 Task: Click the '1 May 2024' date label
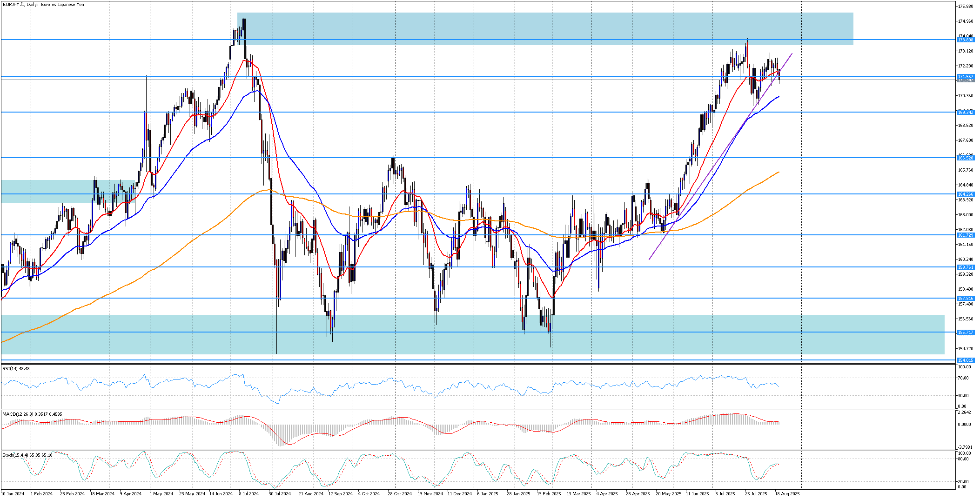point(161,494)
